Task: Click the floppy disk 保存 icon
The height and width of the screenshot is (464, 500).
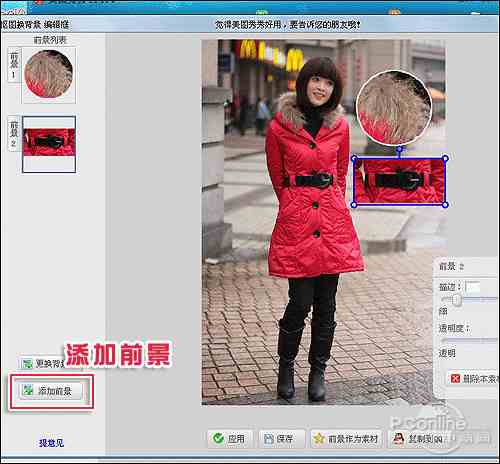Action: coord(268,438)
